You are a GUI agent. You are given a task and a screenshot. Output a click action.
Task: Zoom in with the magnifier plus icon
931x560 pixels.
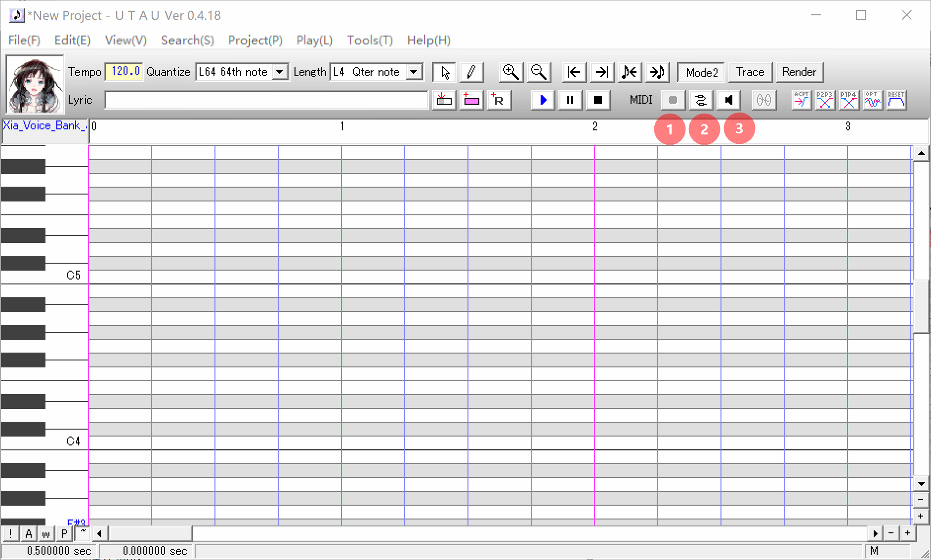tap(510, 72)
